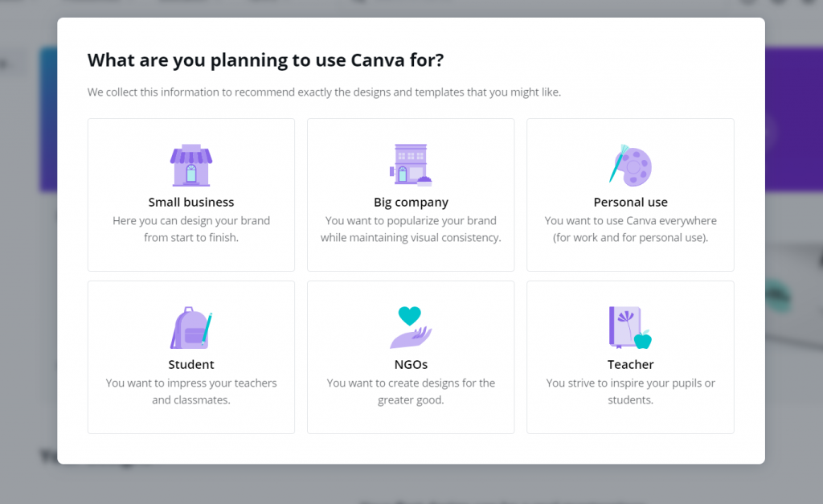Choose the Big company title
Image resolution: width=823 pixels, height=504 pixels.
click(411, 203)
